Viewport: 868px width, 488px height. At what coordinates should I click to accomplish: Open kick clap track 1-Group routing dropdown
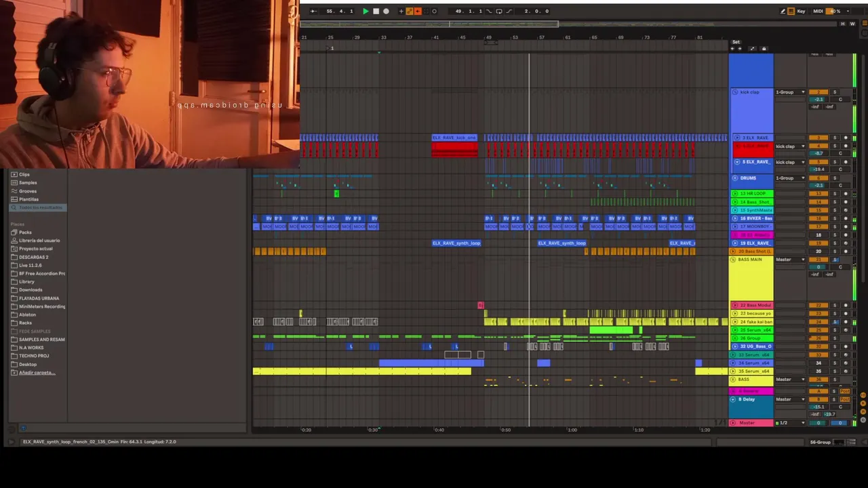pos(790,92)
